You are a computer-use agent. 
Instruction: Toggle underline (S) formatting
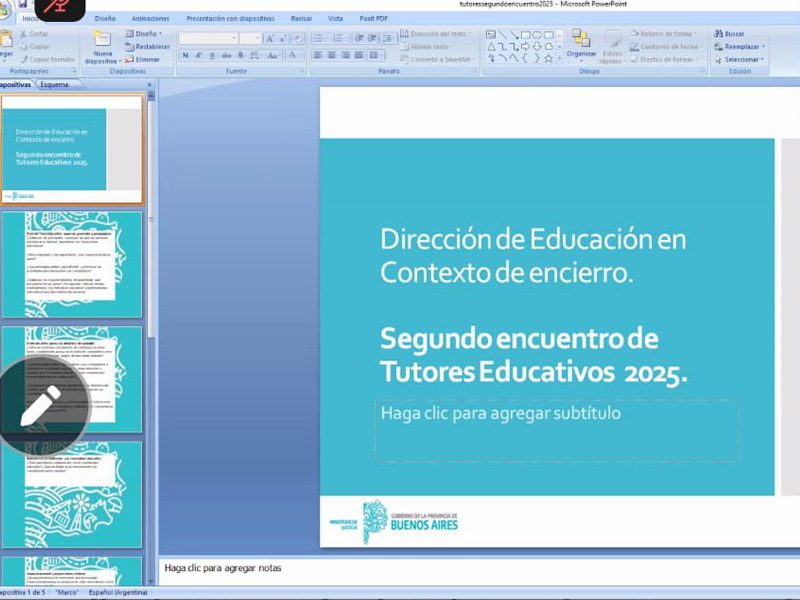pos(213,55)
